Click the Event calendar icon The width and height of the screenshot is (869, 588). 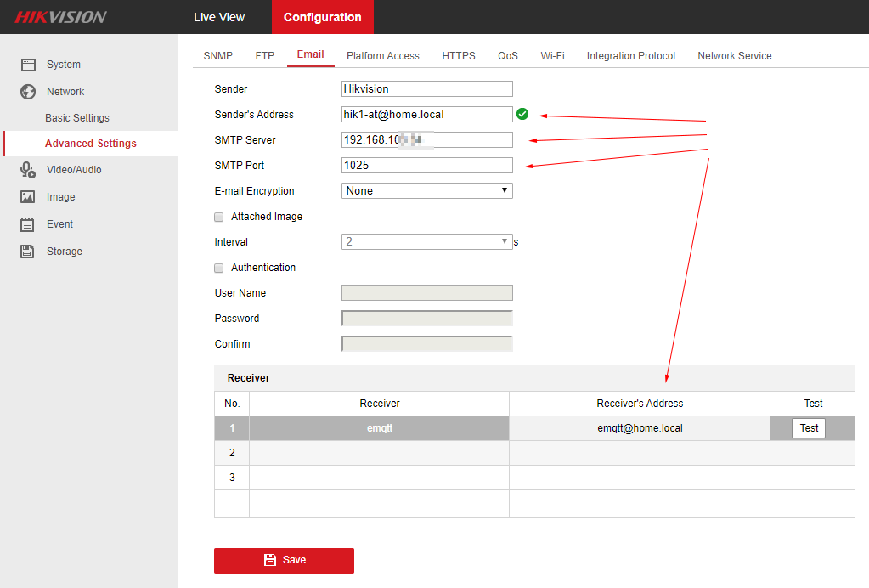(x=28, y=224)
